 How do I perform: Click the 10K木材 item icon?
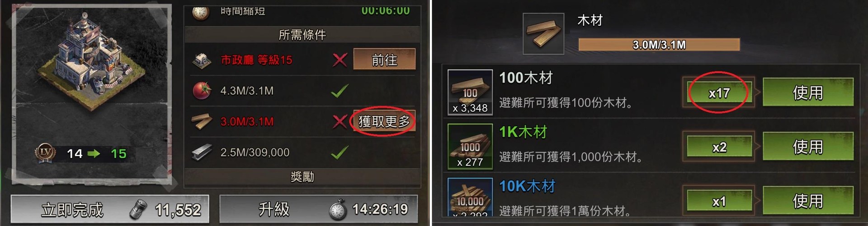pos(470,197)
